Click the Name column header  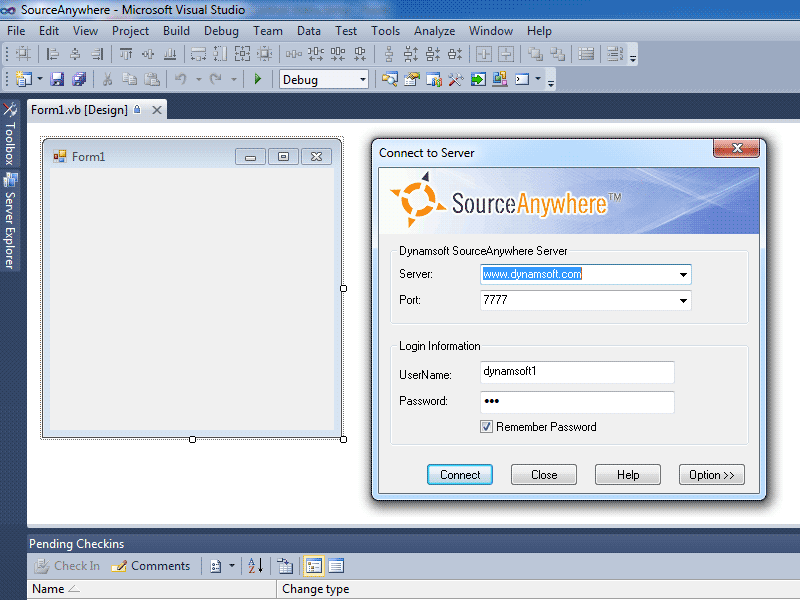(48, 589)
